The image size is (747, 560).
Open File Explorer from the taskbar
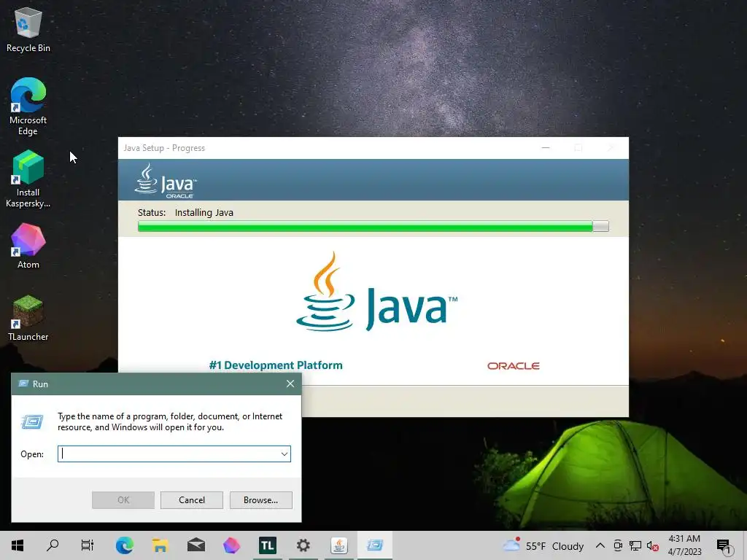coord(160,545)
